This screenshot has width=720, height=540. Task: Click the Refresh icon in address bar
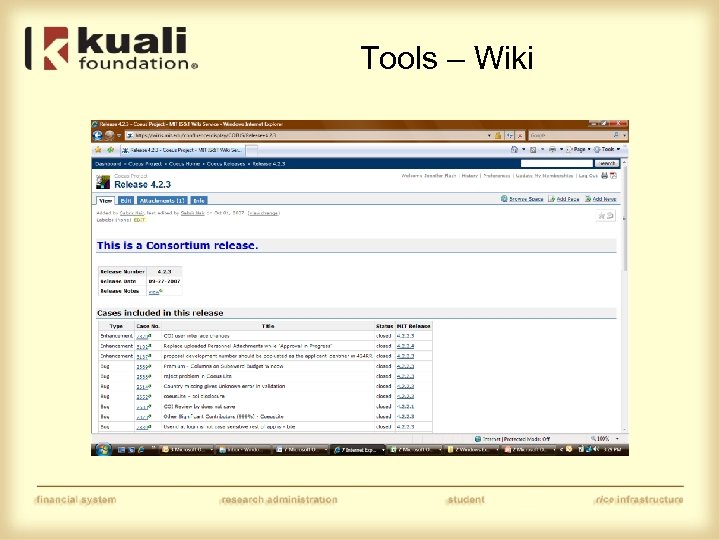pos(510,135)
